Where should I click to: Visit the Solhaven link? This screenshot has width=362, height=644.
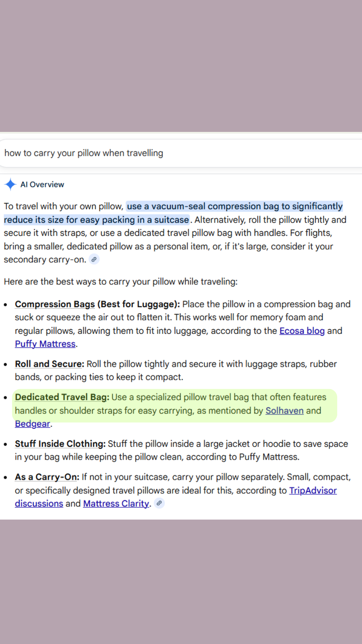click(285, 411)
